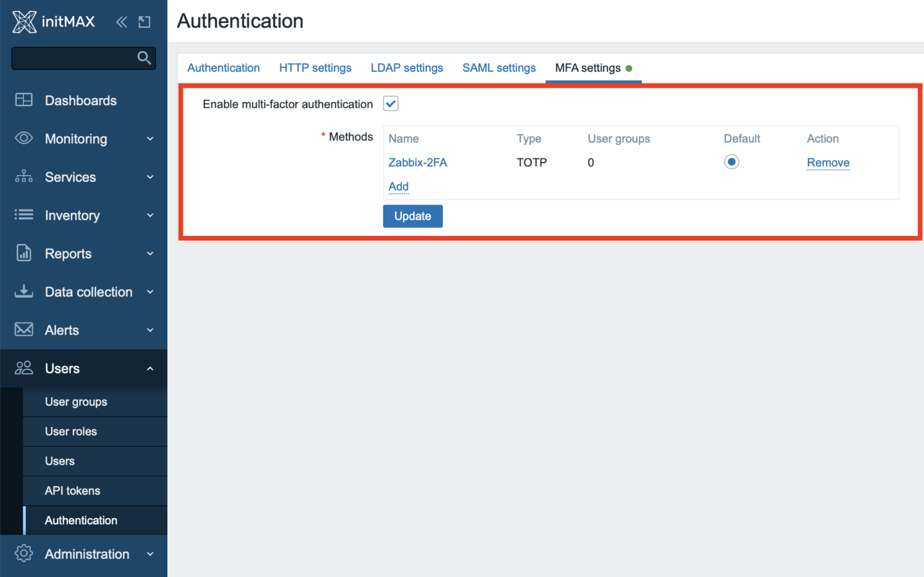Remove the Zabbix-2FA method
Image resolution: width=924 pixels, height=577 pixels.
(828, 162)
